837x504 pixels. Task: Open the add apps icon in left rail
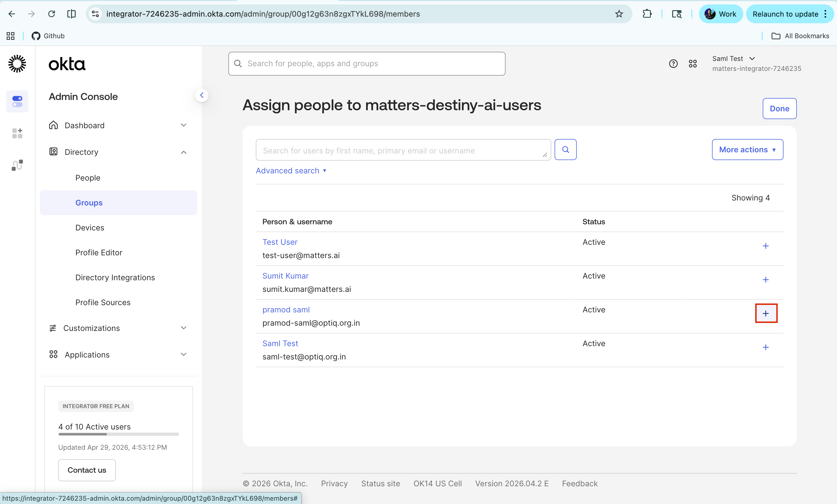point(17,133)
